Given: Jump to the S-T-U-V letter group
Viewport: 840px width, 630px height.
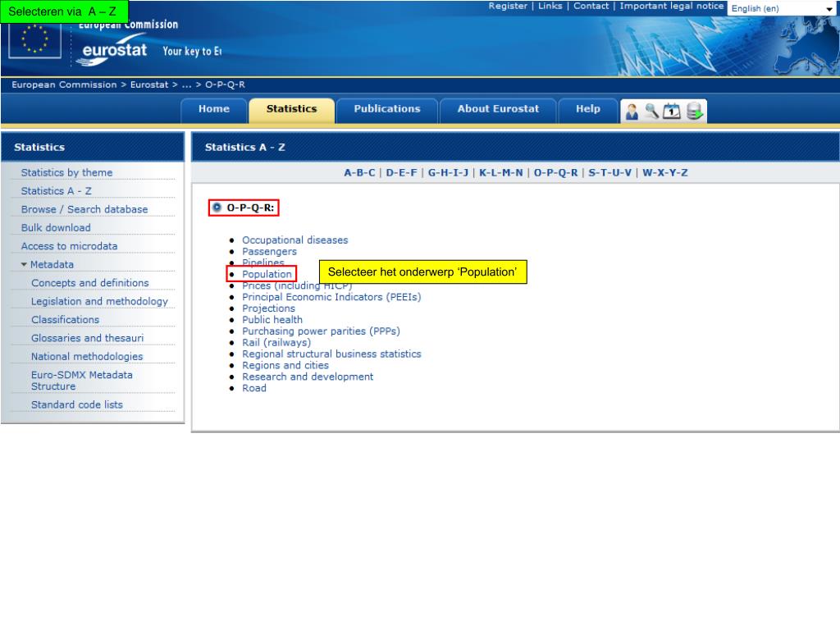Looking at the screenshot, I should 610,172.
